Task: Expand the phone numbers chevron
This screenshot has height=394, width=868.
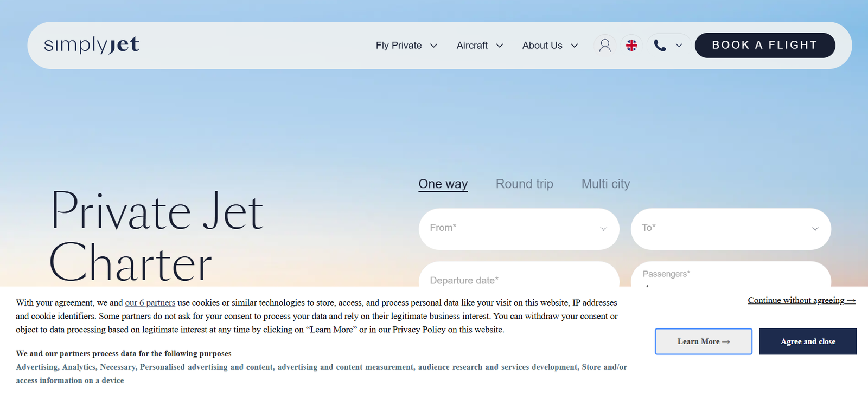Action: (679, 46)
